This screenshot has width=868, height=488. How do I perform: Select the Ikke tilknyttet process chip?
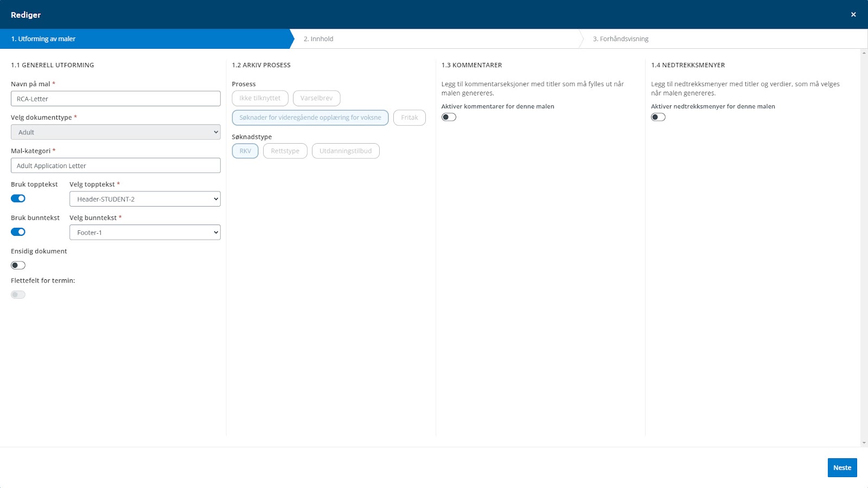pyautogui.click(x=260, y=98)
